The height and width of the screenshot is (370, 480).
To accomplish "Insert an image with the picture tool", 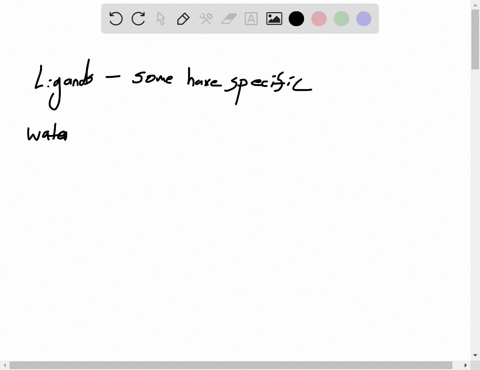I will [274, 19].
